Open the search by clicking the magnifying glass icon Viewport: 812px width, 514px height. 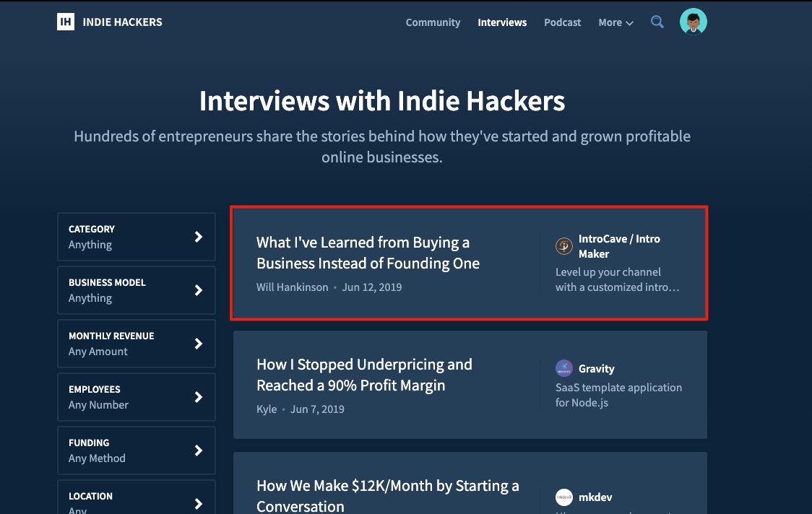tap(657, 22)
